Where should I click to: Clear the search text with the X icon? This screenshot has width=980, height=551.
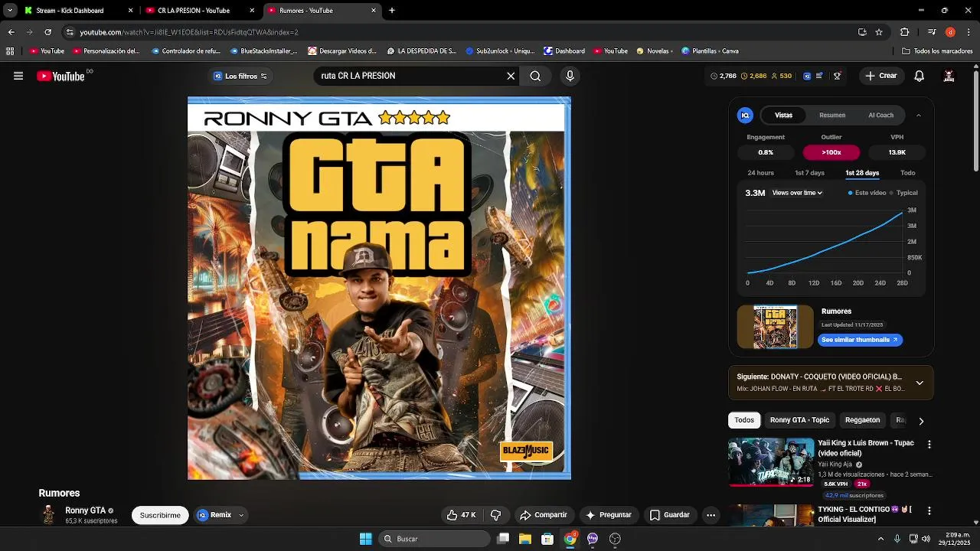coord(511,76)
